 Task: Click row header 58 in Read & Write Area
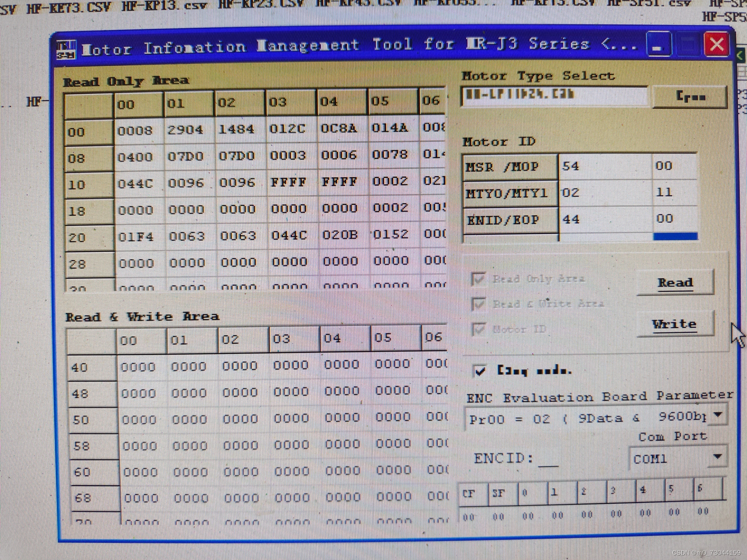(94, 446)
